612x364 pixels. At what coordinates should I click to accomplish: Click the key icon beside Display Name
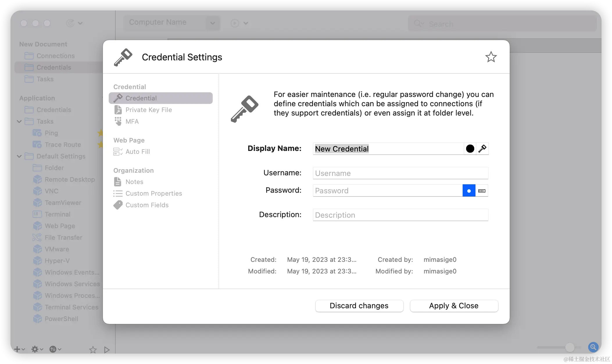(x=482, y=149)
